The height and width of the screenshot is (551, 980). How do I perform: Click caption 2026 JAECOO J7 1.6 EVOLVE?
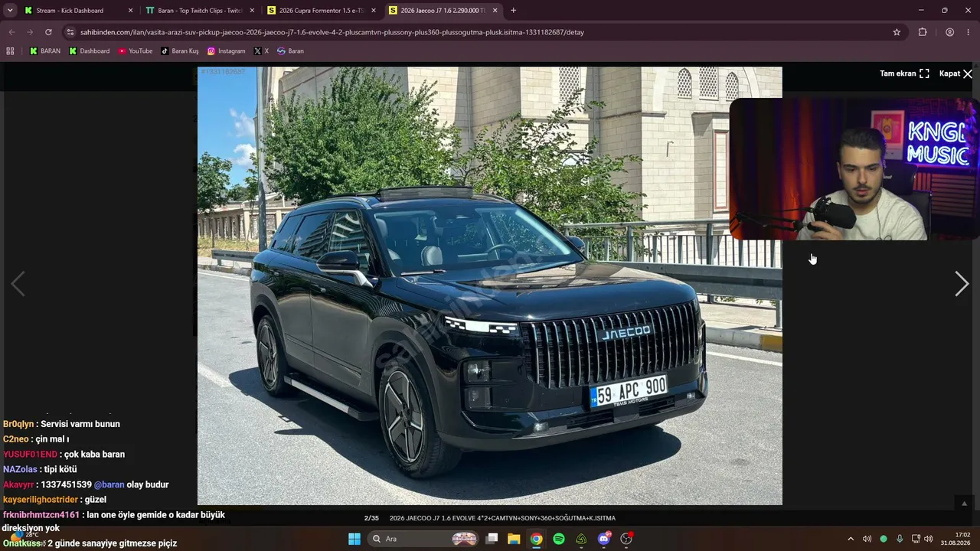pyautogui.click(x=502, y=518)
